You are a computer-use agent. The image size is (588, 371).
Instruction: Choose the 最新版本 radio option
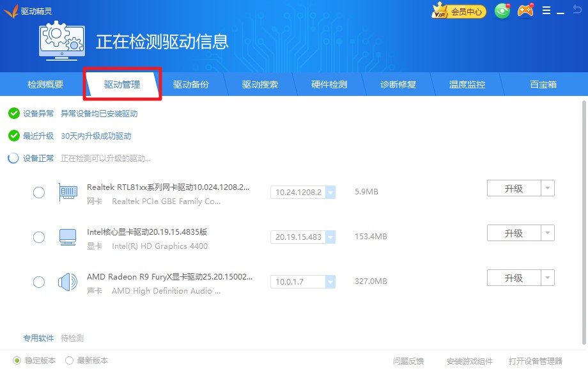pyautogui.click(x=69, y=361)
